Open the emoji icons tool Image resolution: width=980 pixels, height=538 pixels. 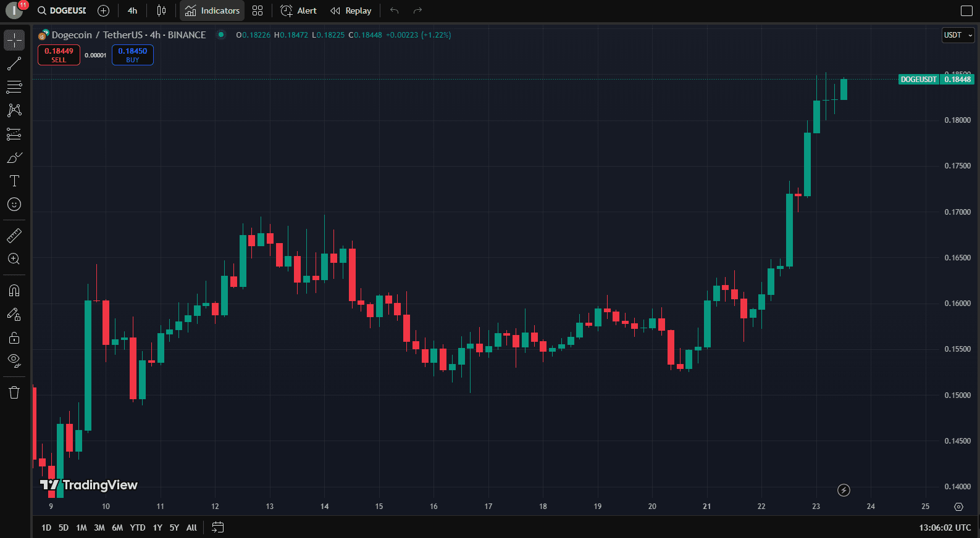pyautogui.click(x=14, y=204)
